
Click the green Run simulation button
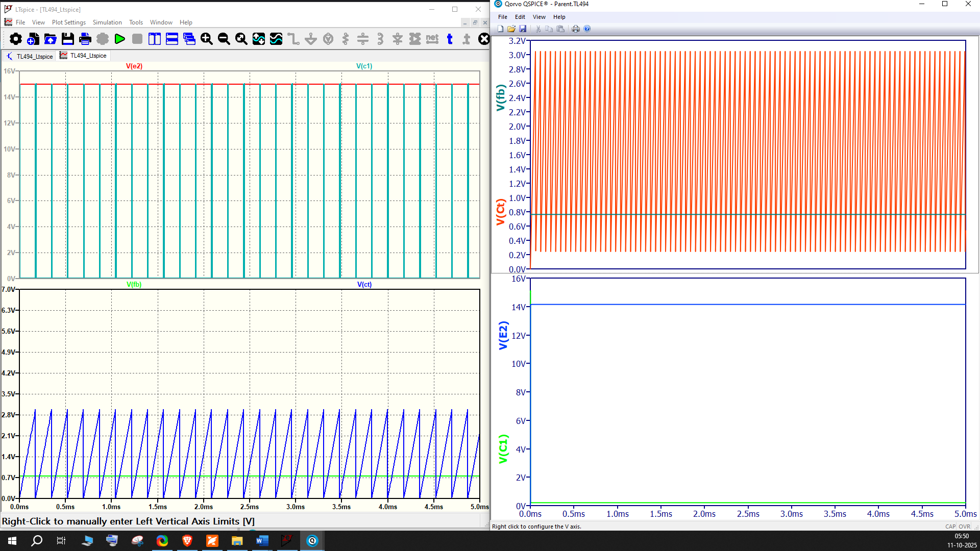coord(120,39)
